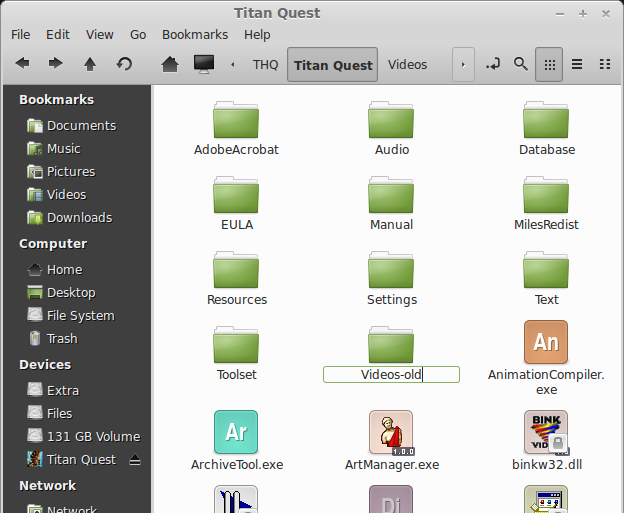Screen dimensions: 624x513
Task: Collapse the Bookmarks sidebar section header
Action: 57,99
